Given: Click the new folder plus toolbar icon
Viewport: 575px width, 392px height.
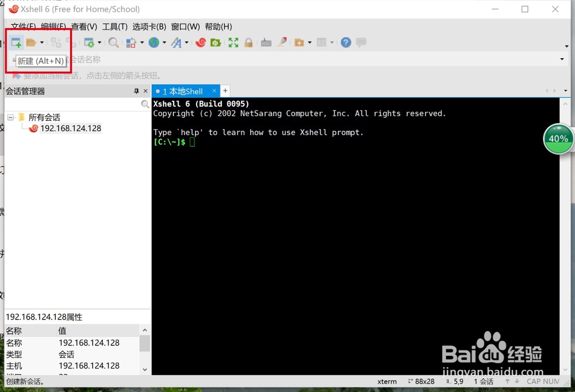Looking at the screenshot, I should click(x=299, y=43).
